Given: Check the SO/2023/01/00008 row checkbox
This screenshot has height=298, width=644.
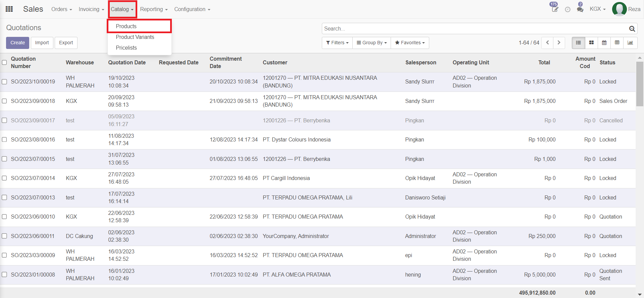Looking at the screenshot, I should click(x=4, y=275).
